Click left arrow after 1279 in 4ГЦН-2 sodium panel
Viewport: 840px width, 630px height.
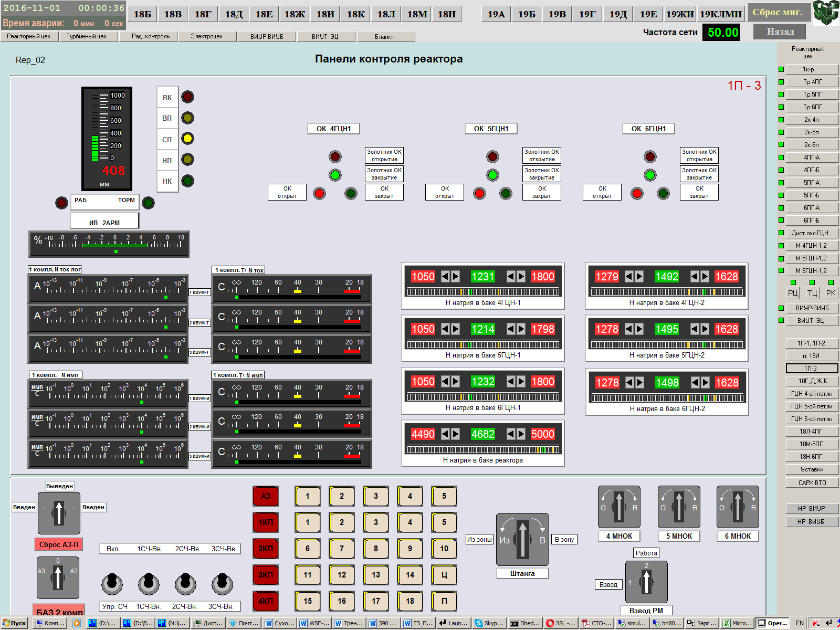pyautogui.click(x=629, y=276)
